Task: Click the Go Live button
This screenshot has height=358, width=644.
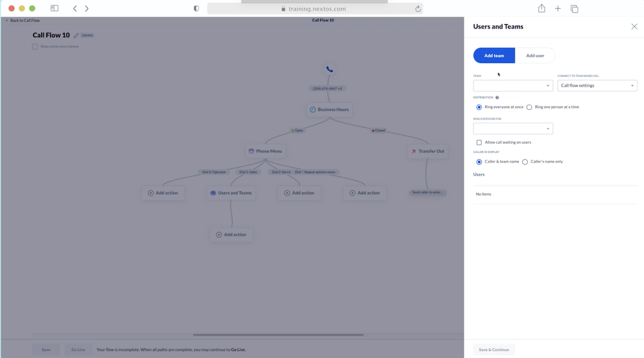Action: pos(78,350)
